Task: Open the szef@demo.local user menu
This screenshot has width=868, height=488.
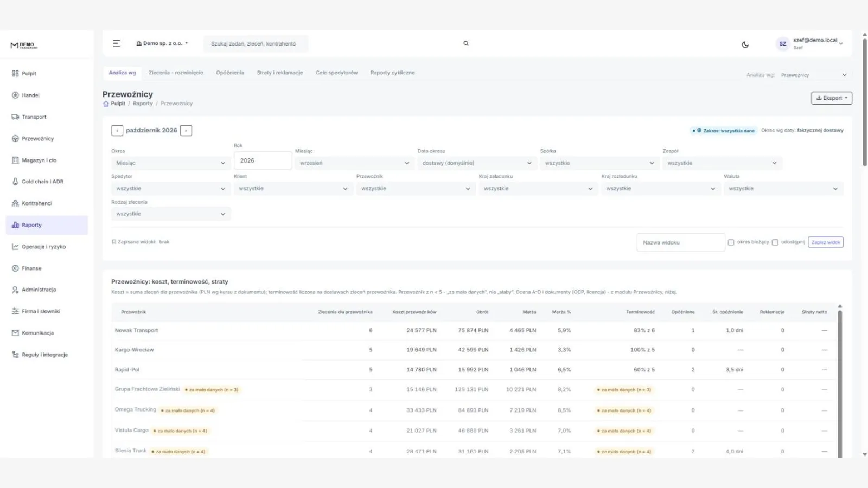Action: [810, 44]
